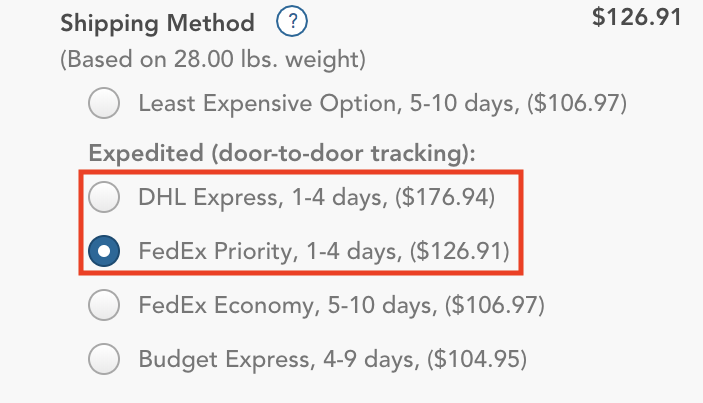This screenshot has width=703, height=403.
Task: Click the ($106.97) FedEx Economy price
Action: click(x=495, y=306)
